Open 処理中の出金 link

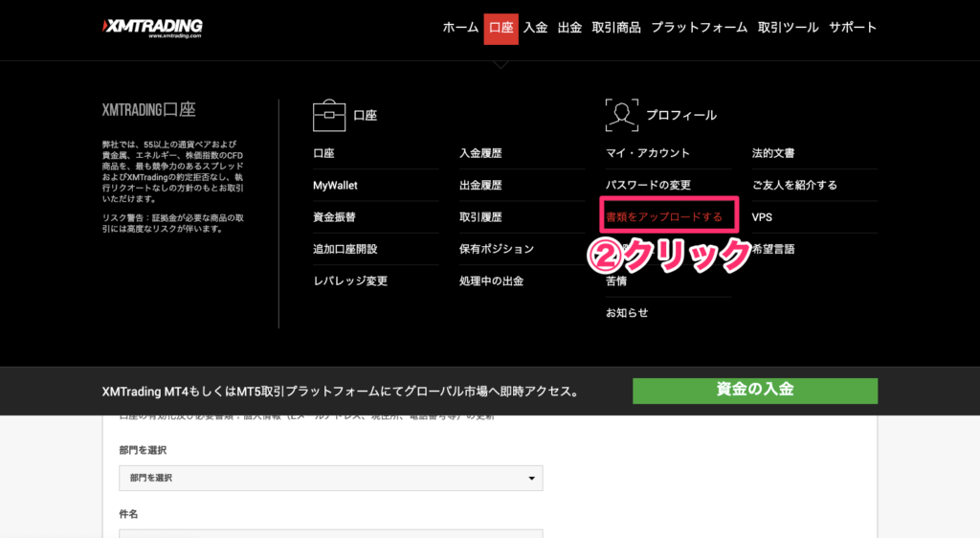click(491, 281)
